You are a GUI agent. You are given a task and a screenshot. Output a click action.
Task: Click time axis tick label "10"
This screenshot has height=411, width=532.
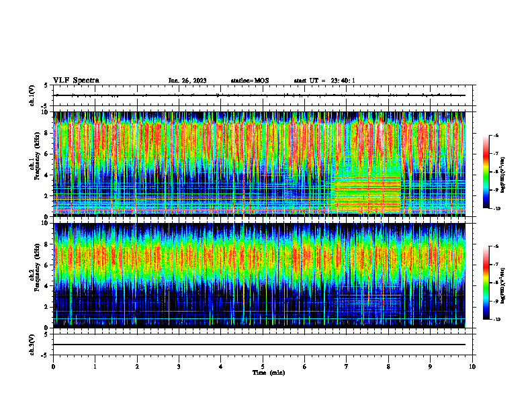coord(472,367)
